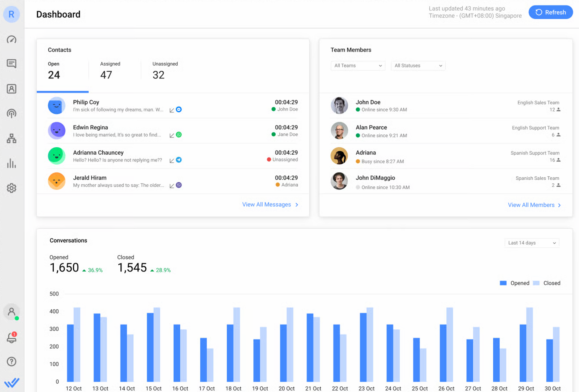The width and height of the screenshot is (579, 392).
Task: Open the Reports chart icon in sidebar
Action: 11,163
